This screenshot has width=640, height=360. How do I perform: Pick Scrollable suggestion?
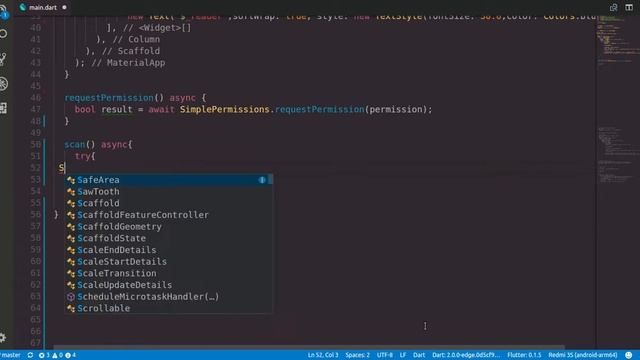pos(168,308)
